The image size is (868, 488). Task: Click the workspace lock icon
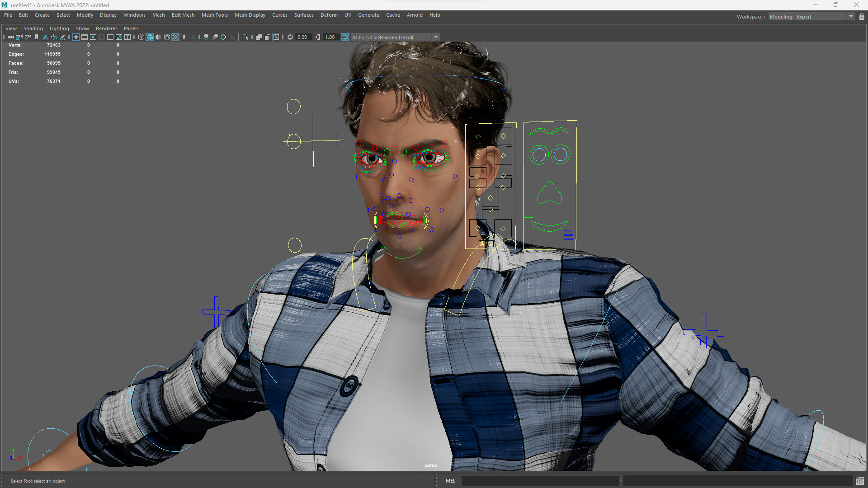pyautogui.click(x=862, y=17)
